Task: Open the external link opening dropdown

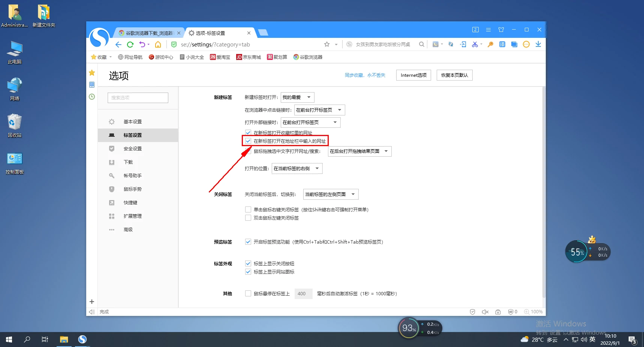Action: pos(310,123)
